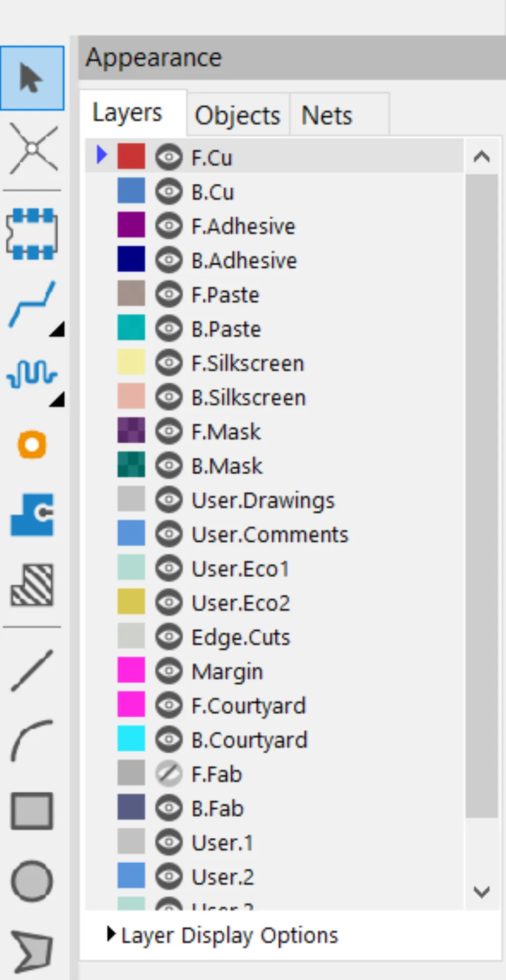Toggle visibility of Edge.Cuts layer
The height and width of the screenshot is (980, 506).
click(x=168, y=637)
